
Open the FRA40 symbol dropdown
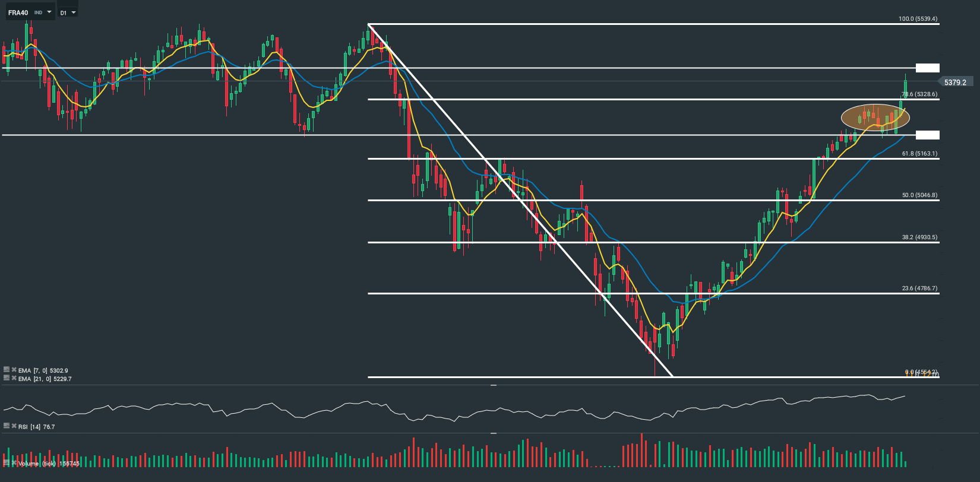click(x=49, y=12)
